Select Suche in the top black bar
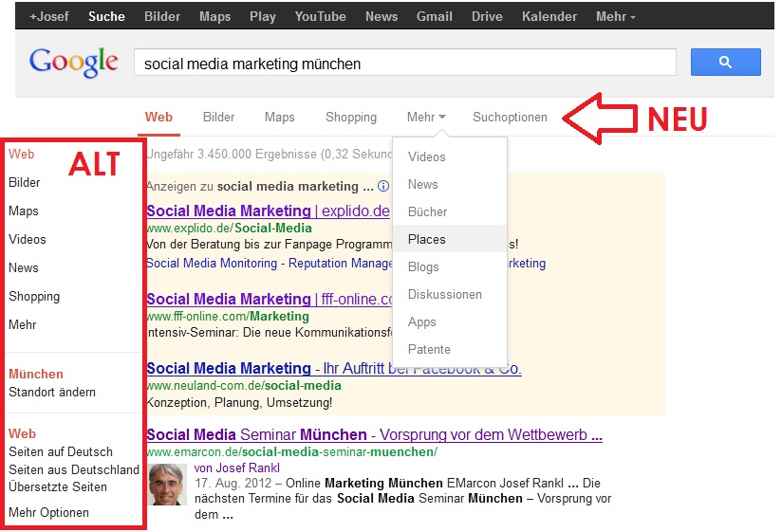This screenshot has width=782, height=532. [x=106, y=16]
